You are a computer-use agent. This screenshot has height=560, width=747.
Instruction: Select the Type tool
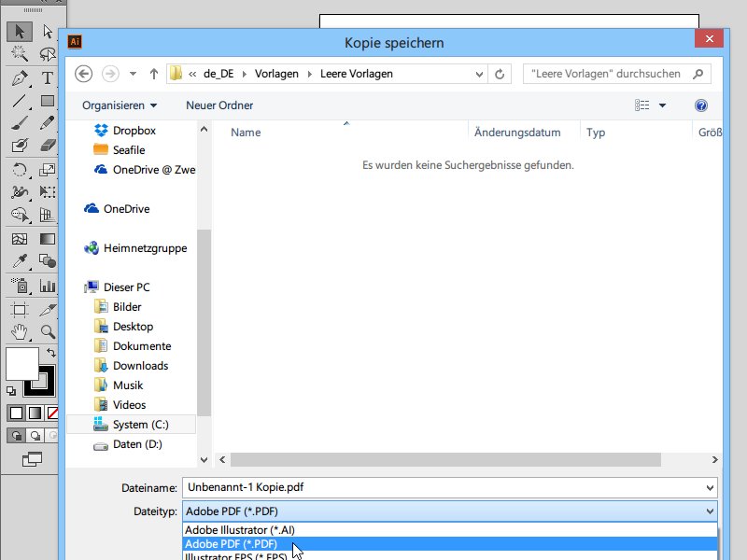pyautogui.click(x=47, y=77)
